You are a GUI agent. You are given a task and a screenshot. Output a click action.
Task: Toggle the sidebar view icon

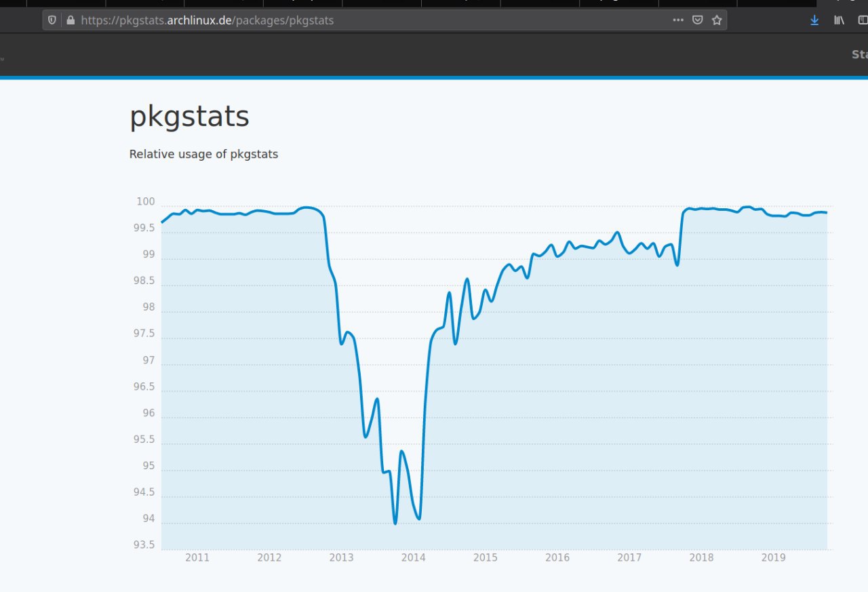[863, 20]
